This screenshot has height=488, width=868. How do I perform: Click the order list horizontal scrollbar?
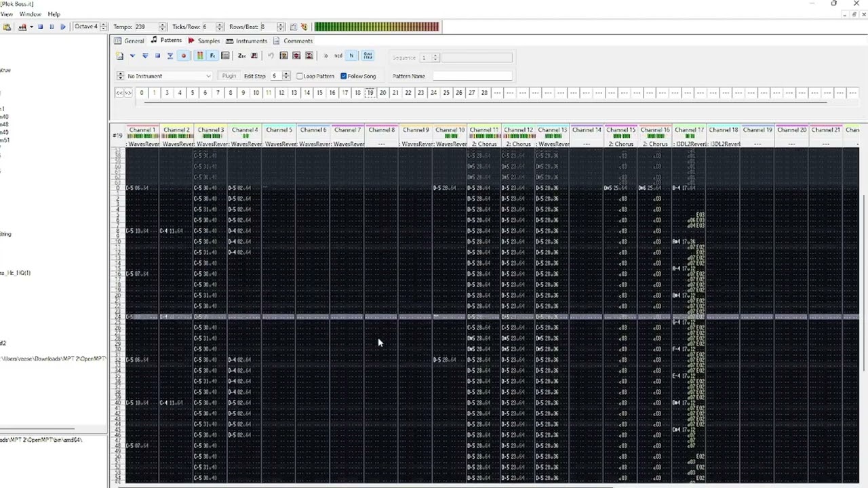[485, 102]
